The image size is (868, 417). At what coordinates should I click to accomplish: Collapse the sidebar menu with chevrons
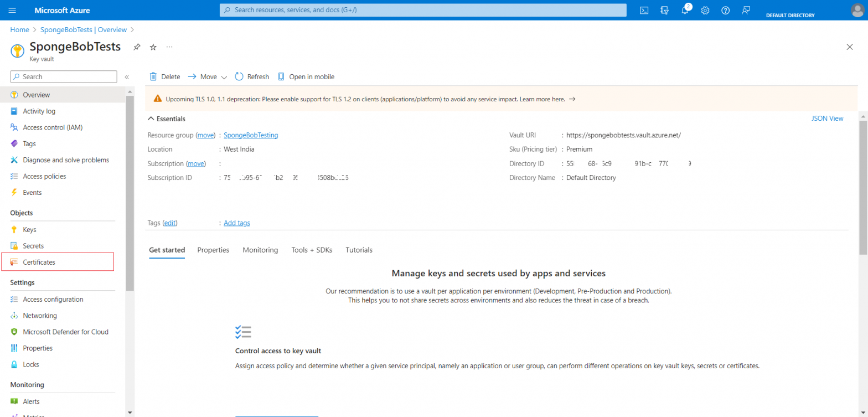pyautogui.click(x=127, y=77)
